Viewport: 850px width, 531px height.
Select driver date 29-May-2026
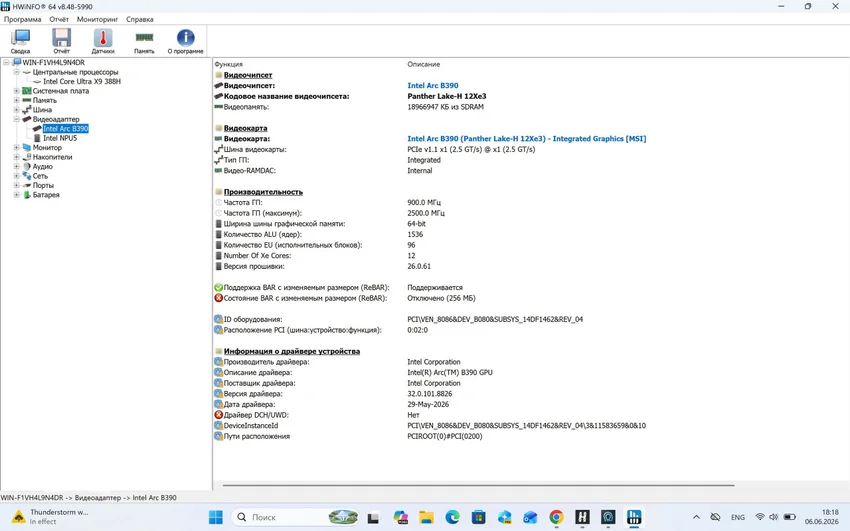point(428,404)
